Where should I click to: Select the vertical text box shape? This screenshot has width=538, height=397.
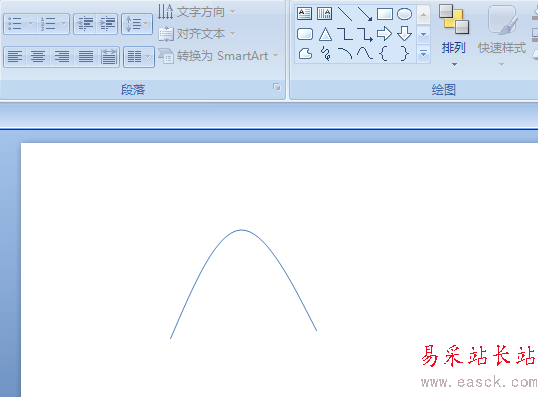click(324, 14)
